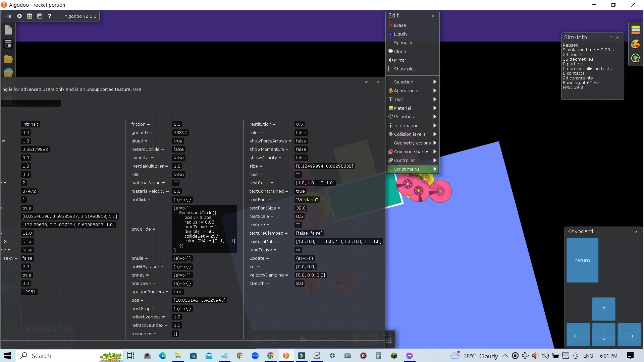The width and height of the screenshot is (644, 362).
Task: Click the Mirror tool in Edit menu
Action: point(400,60)
